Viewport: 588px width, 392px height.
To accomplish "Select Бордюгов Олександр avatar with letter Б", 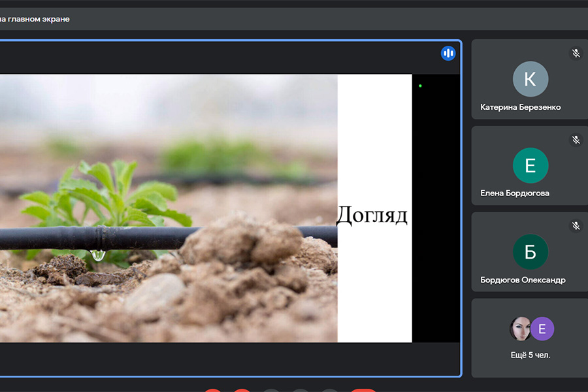I will pyautogui.click(x=531, y=252).
